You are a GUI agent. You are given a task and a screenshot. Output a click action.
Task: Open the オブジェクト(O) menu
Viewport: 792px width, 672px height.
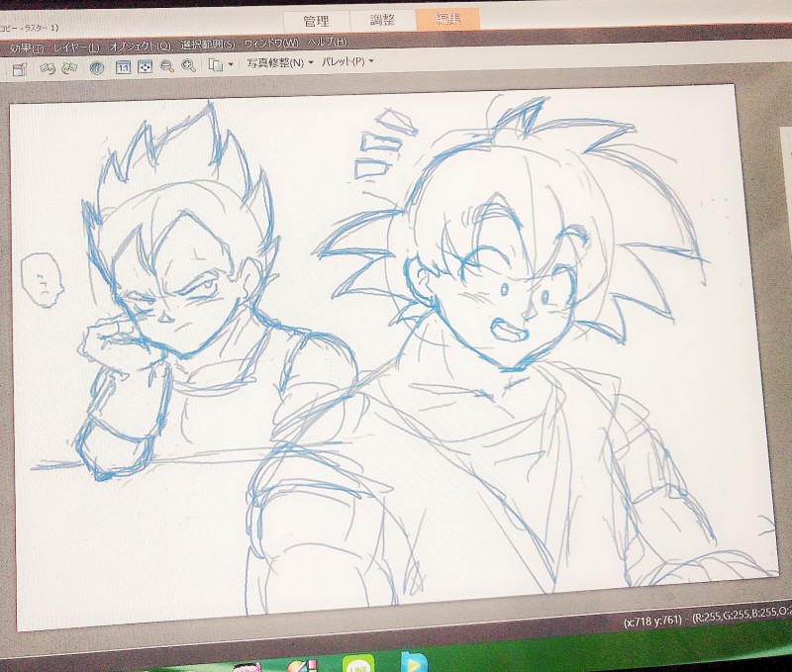pyautogui.click(x=140, y=46)
